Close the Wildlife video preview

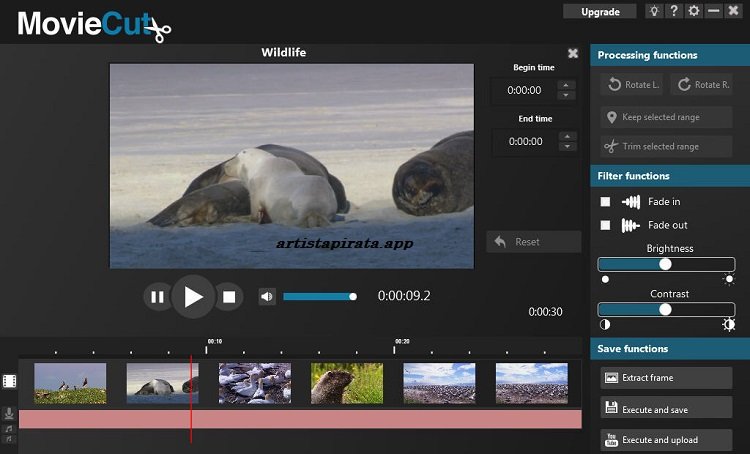[573, 53]
